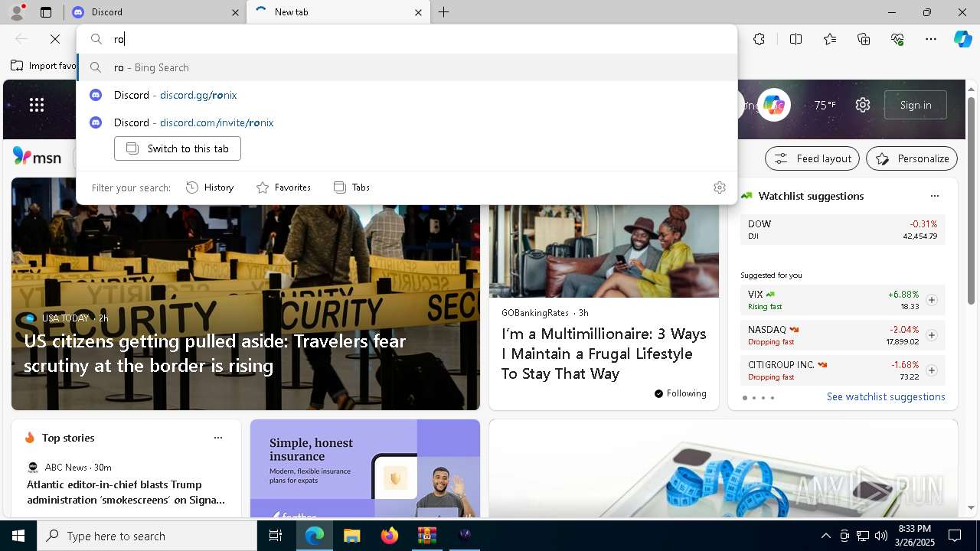Open the MSN apps grid launcher
The height and width of the screenshot is (551, 980).
[x=37, y=105]
